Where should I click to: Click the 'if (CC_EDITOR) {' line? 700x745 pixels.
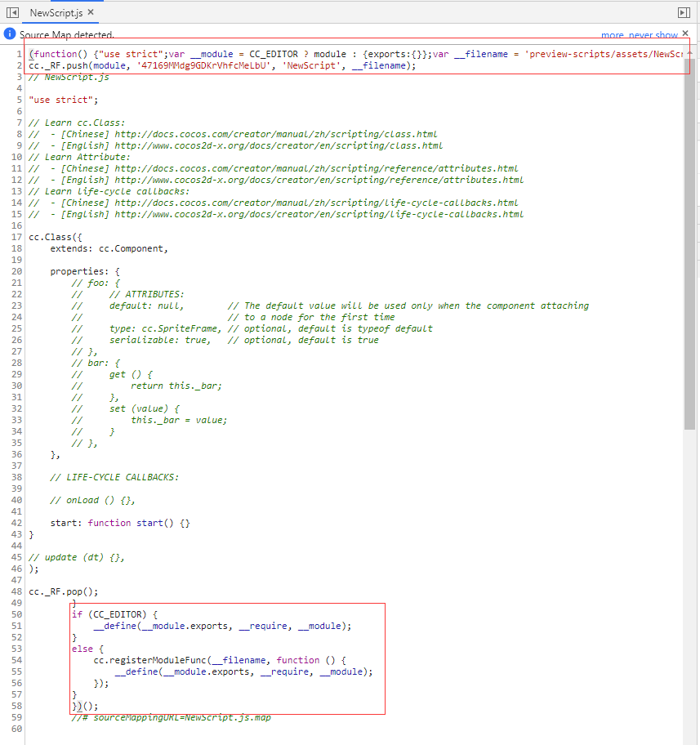114,614
